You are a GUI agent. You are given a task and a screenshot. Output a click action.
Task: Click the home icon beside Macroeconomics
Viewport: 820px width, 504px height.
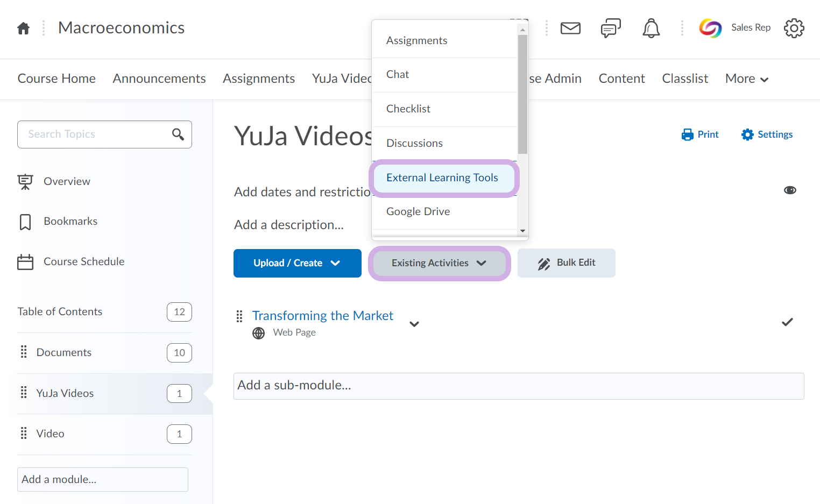coord(23,28)
